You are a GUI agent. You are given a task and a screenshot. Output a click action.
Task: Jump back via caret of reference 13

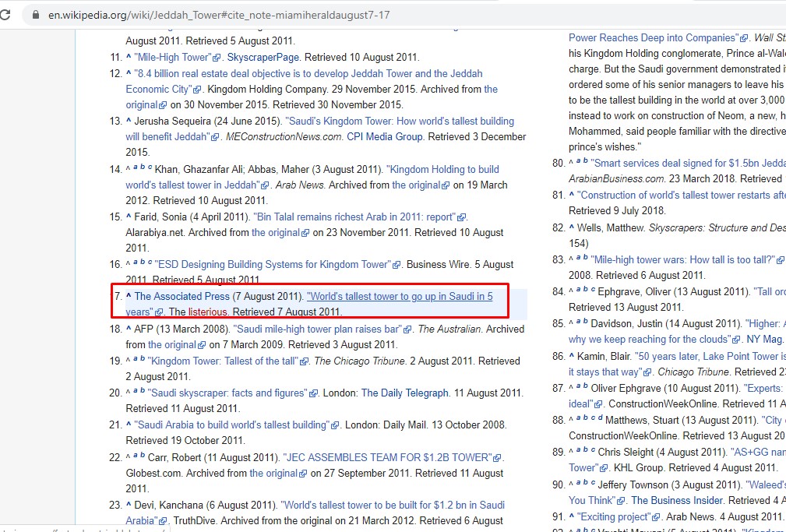129,121
